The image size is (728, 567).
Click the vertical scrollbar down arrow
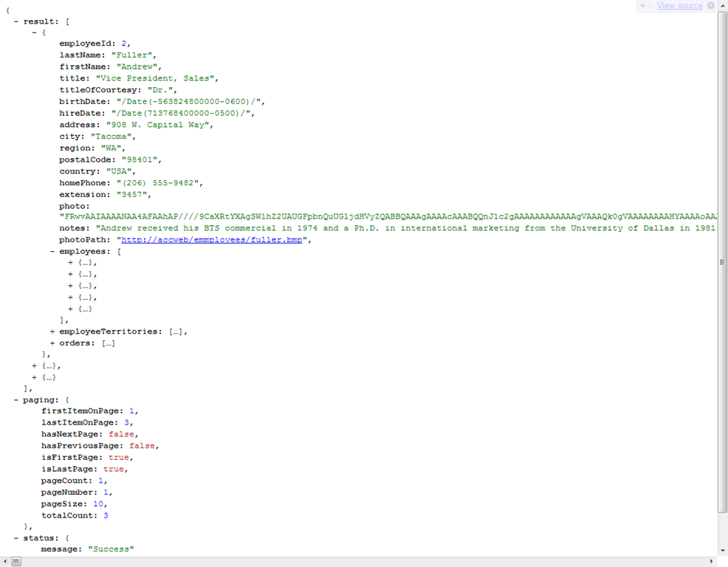click(721, 550)
